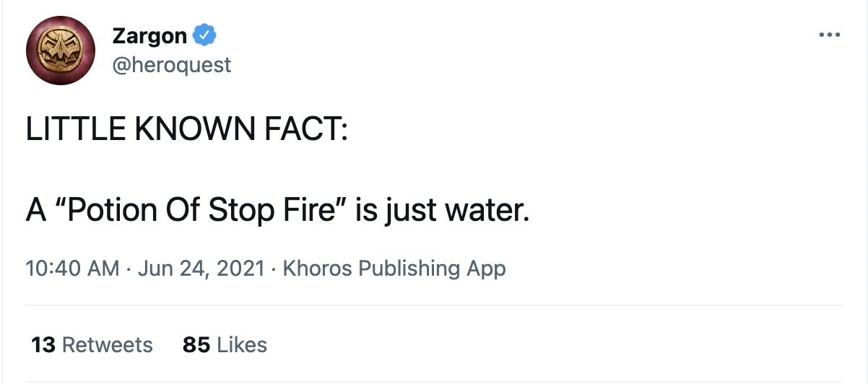Click the word "Retweets"

(x=108, y=345)
